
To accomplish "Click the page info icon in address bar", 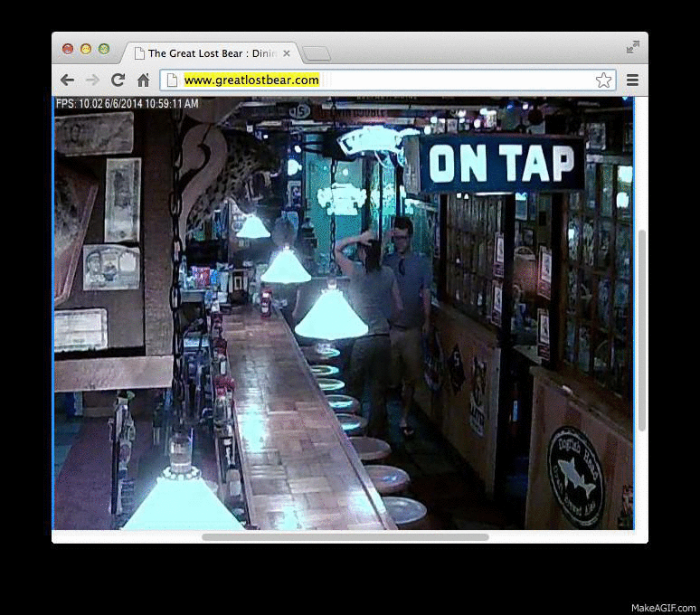I will [172, 80].
